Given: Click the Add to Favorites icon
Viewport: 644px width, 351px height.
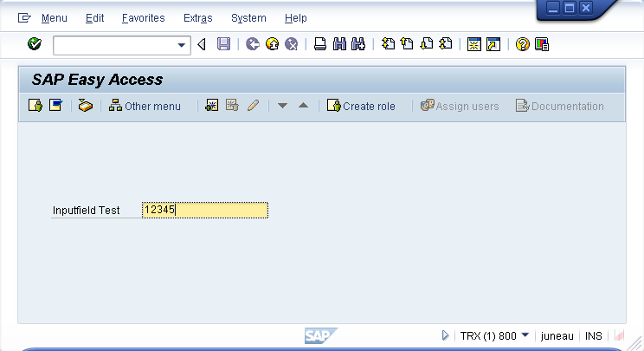Looking at the screenshot, I should coord(211,106).
